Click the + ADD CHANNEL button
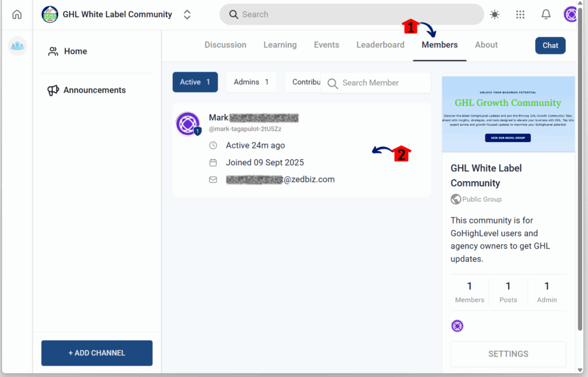The height and width of the screenshot is (377, 588). [x=96, y=353]
